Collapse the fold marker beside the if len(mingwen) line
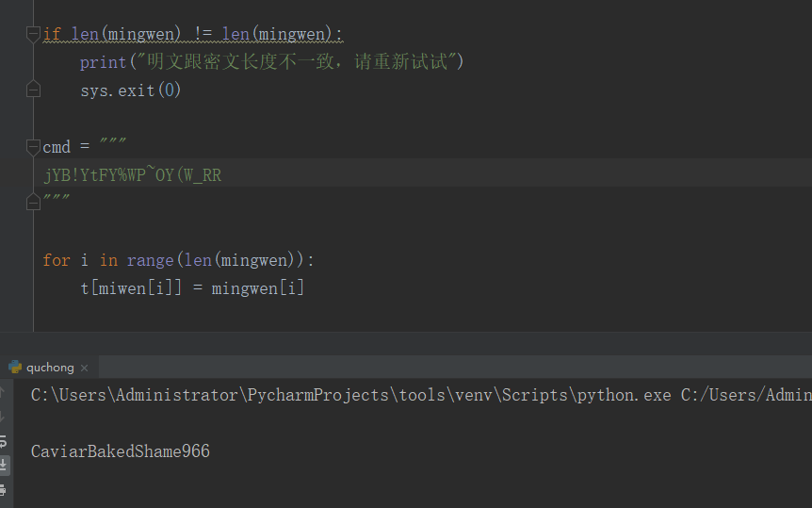 tap(33, 34)
